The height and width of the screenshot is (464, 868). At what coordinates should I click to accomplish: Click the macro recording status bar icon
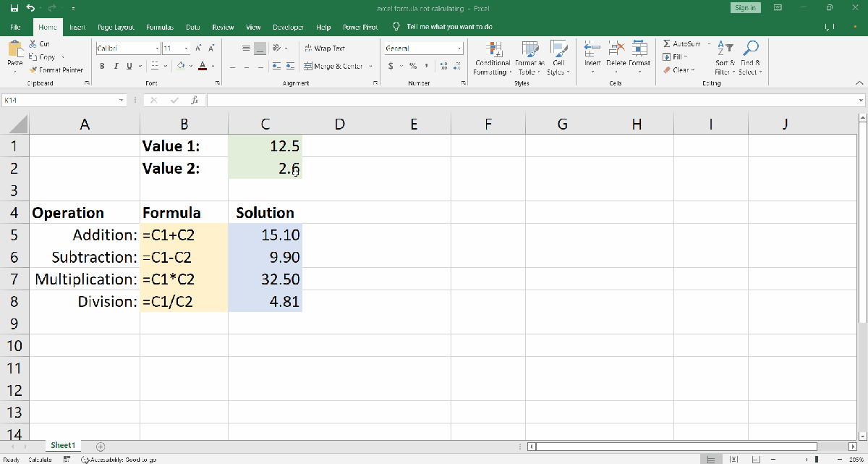pos(67,459)
